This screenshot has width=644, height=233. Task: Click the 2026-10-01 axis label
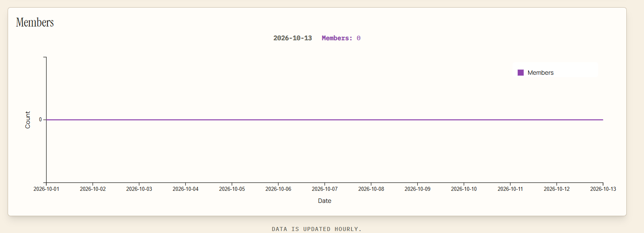click(46, 189)
